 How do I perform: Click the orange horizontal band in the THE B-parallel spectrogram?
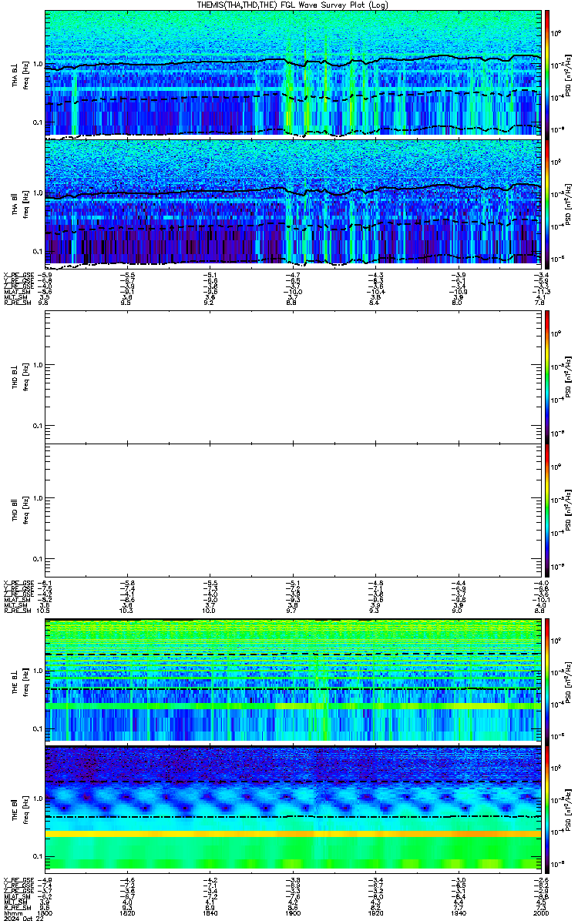[294, 834]
